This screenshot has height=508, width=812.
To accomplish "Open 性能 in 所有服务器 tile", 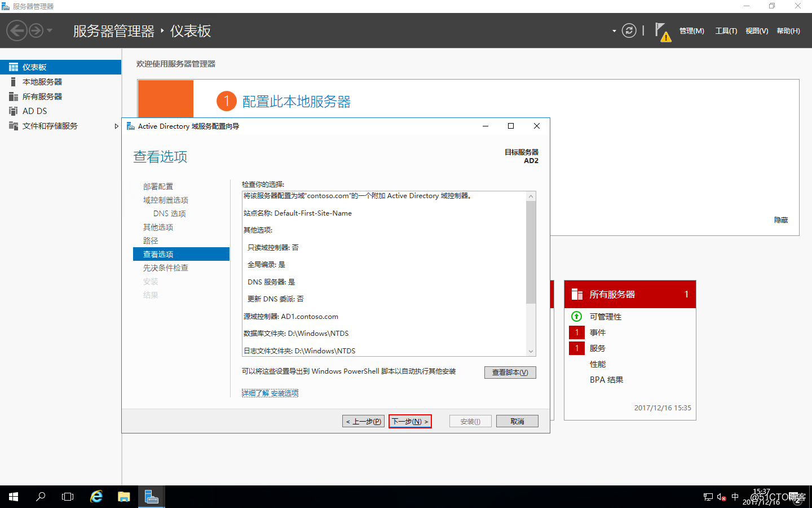I will pos(598,364).
